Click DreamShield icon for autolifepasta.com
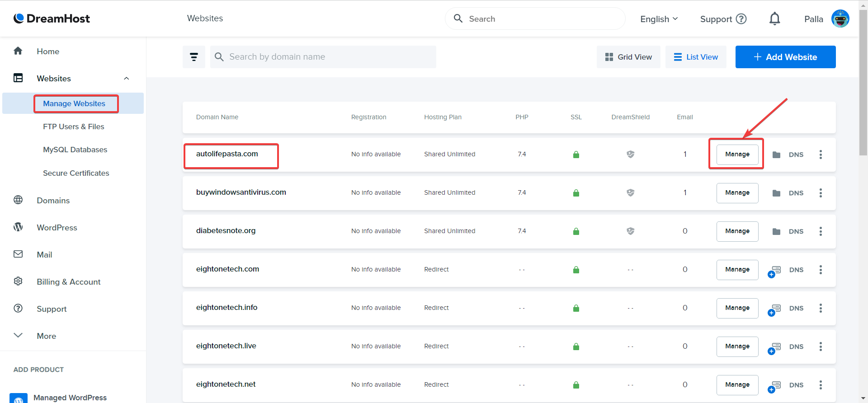The height and width of the screenshot is (403, 868). click(630, 155)
